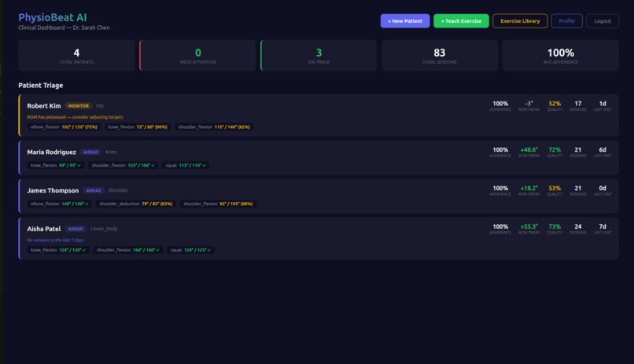
Task: Click Maria Rodriguez's squat 115°/110° chip
Action: click(x=186, y=165)
